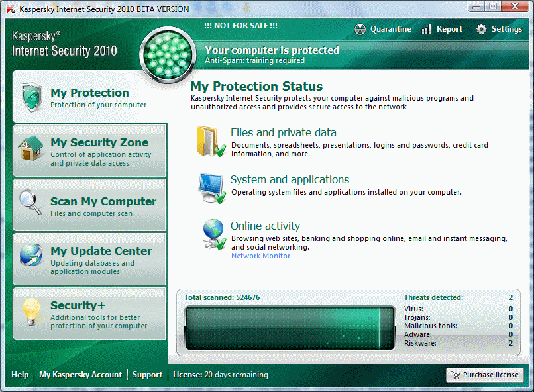Click the Total scanned: 524676 text

tap(222, 297)
